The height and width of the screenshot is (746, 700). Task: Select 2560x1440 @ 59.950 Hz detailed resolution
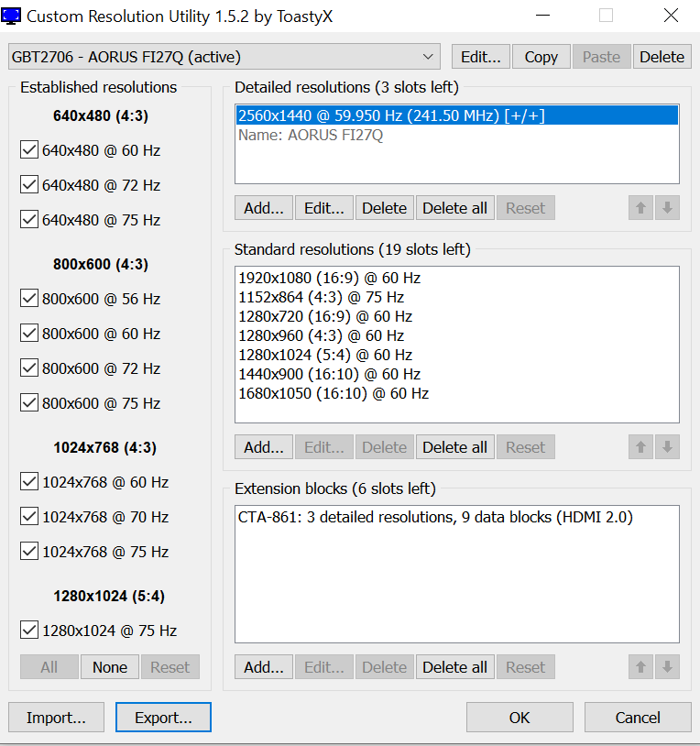pyautogui.click(x=457, y=115)
